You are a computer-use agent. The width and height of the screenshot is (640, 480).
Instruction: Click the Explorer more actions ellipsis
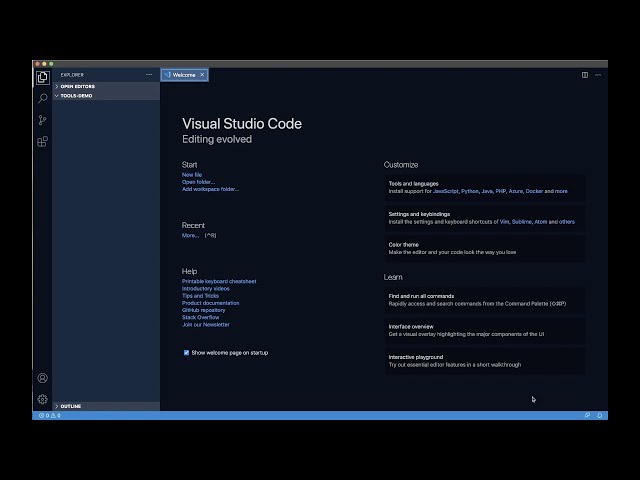pyautogui.click(x=149, y=75)
